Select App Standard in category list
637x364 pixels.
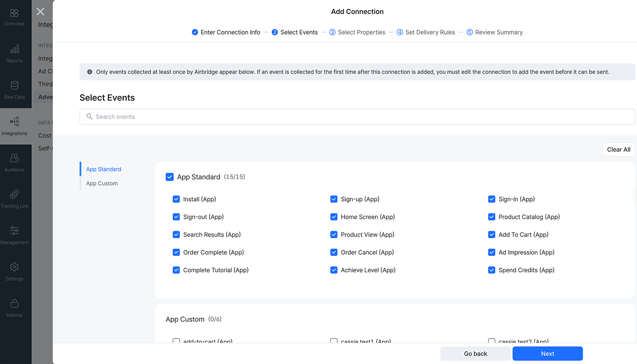(x=104, y=169)
